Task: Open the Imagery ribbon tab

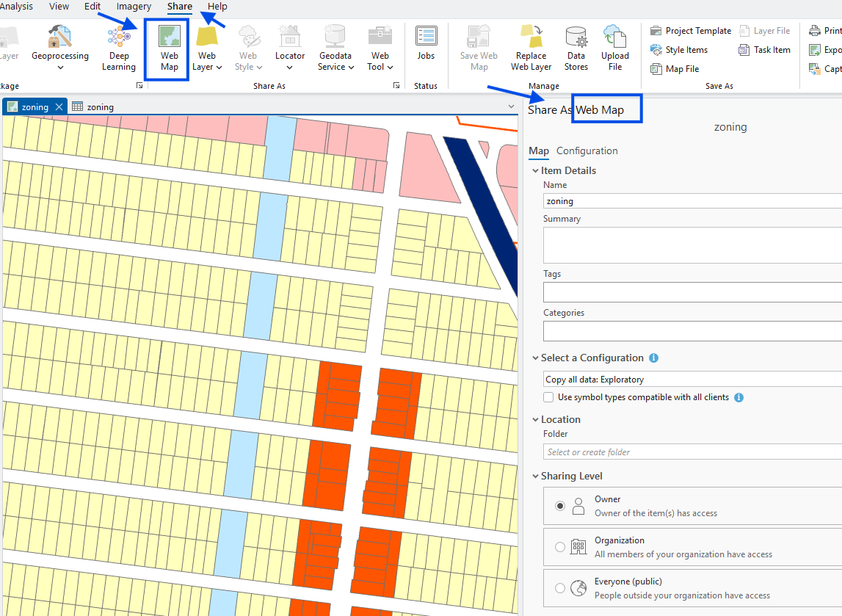Action: (134, 7)
